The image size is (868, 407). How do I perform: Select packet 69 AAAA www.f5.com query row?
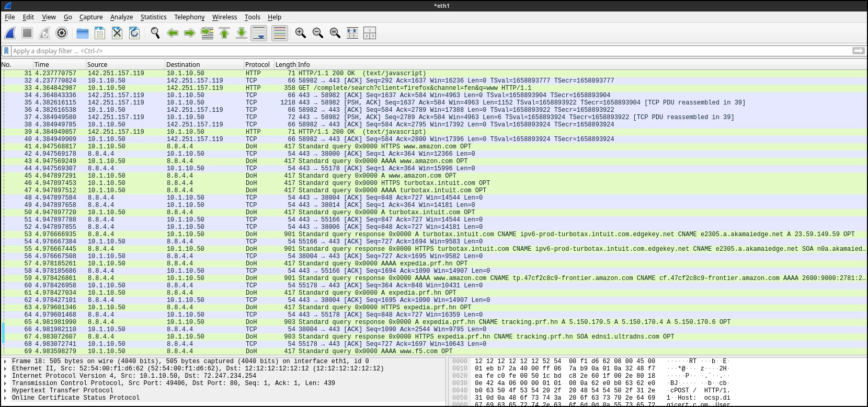[433, 351]
